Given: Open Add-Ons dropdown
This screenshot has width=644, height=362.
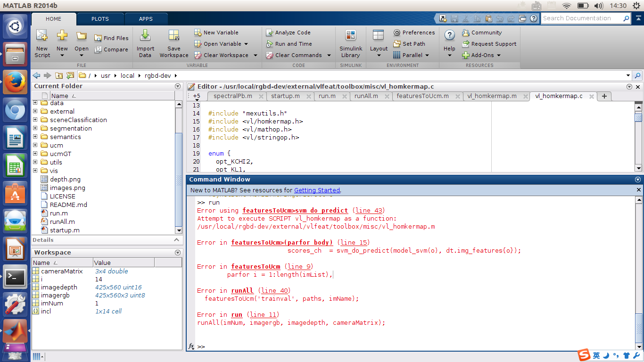Looking at the screenshot, I should click(x=498, y=55).
